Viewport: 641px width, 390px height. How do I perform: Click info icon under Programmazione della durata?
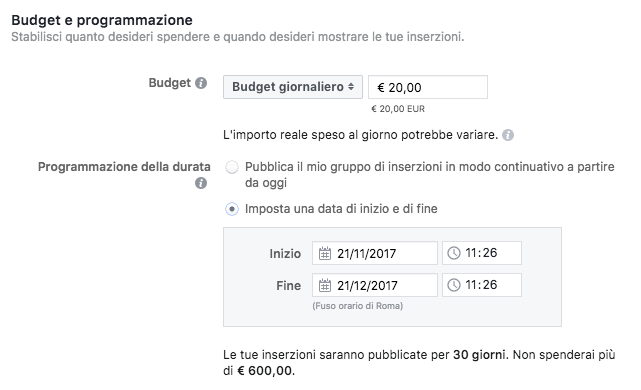pyautogui.click(x=201, y=183)
